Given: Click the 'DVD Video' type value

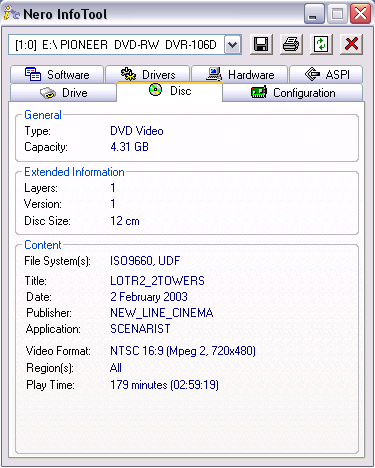Looking at the screenshot, I should 137,131.
